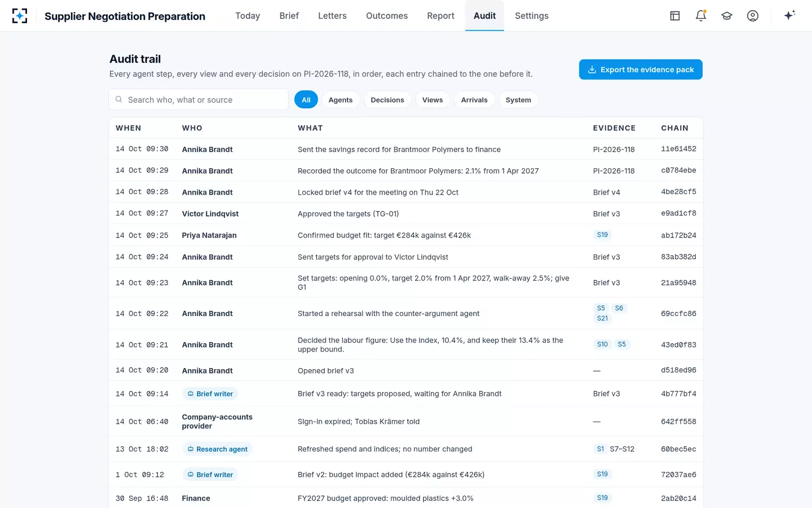
Task: Go to the Letters tab
Action: coord(332,16)
